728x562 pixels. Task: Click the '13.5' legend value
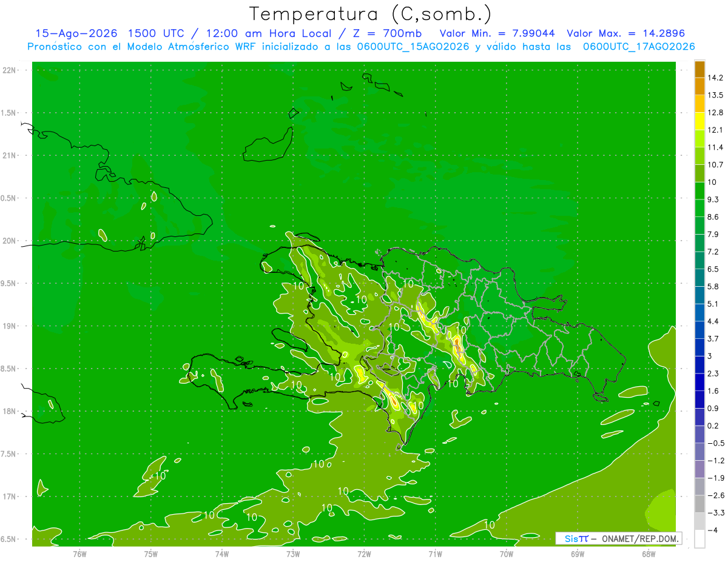click(715, 95)
